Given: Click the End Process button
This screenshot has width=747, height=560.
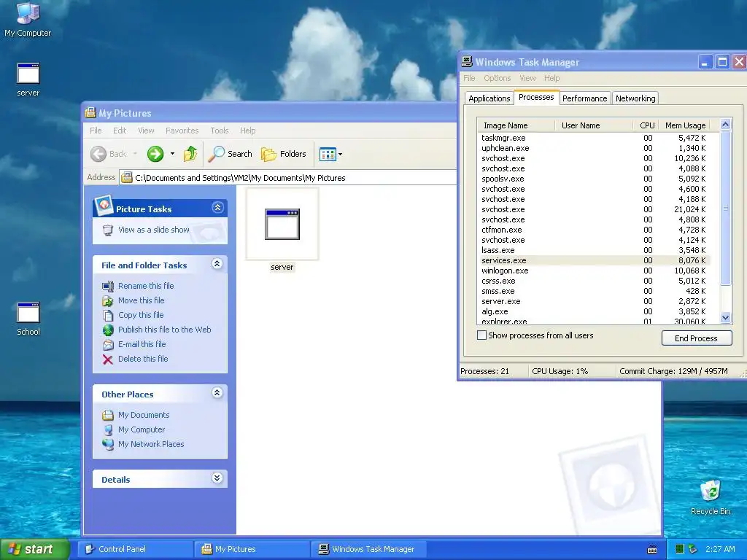Looking at the screenshot, I should (696, 338).
